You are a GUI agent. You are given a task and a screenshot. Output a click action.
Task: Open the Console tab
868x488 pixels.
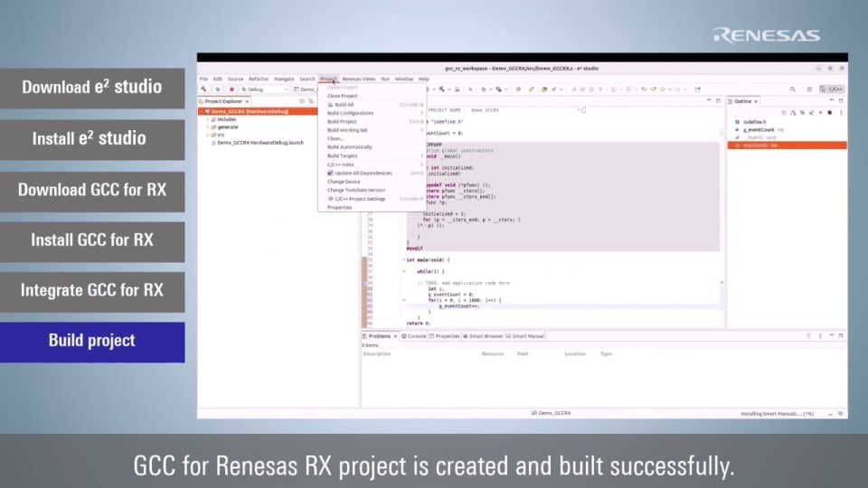tap(414, 335)
